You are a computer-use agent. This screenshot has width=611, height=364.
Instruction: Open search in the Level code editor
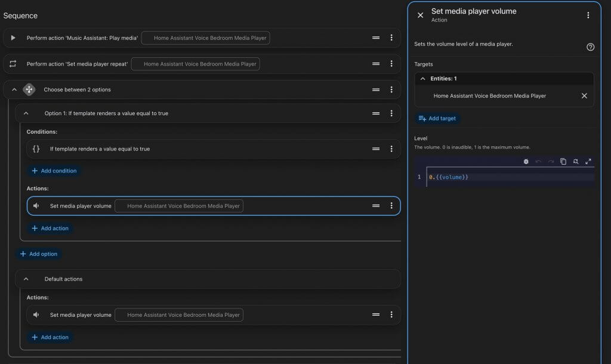(x=576, y=161)
